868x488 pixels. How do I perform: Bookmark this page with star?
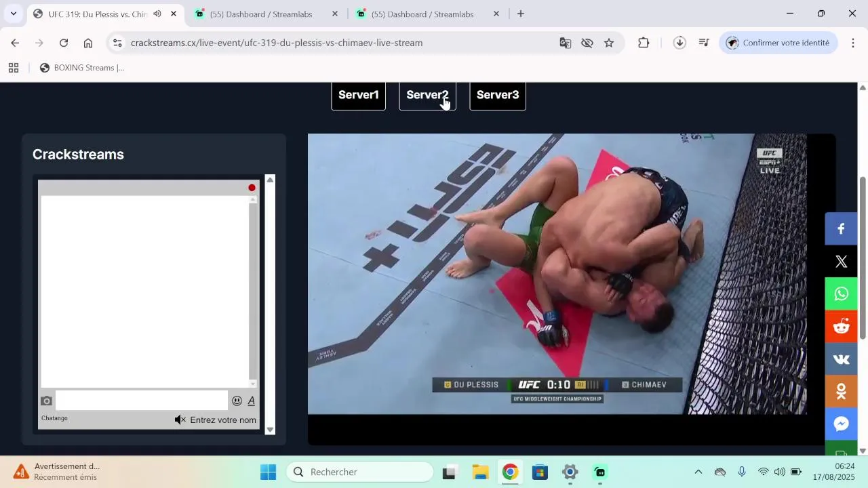[x=609, y=43]
